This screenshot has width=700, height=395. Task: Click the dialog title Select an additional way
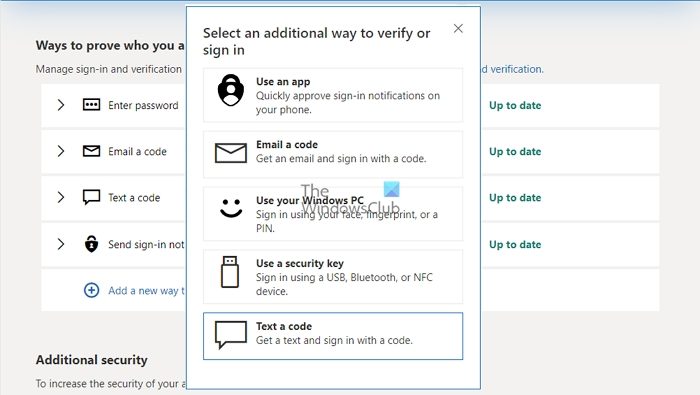(x=317, y=41)
